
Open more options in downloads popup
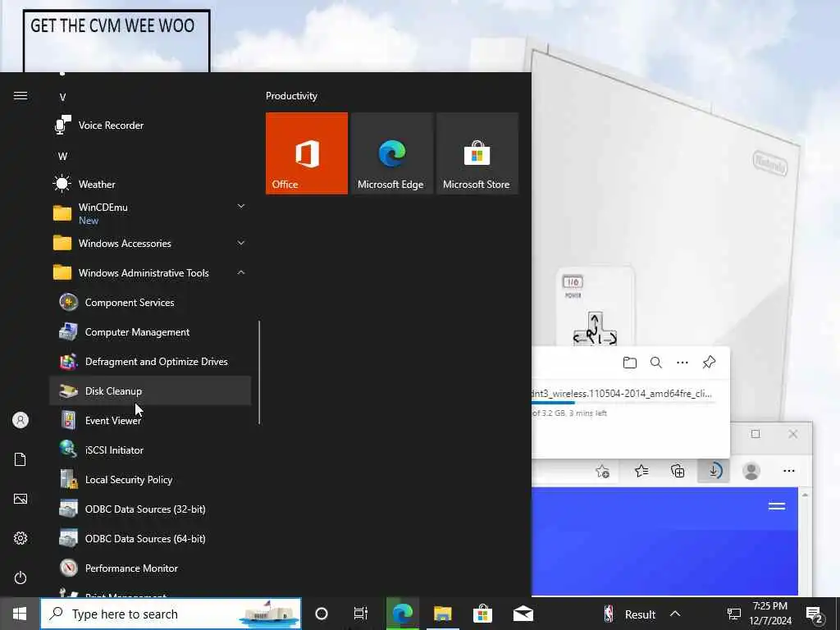pyautogui.click(x=682, y=363)
